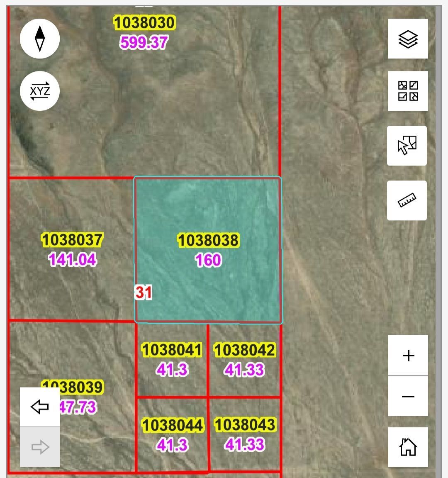Screen dimensions: 448x478
Task: Click the greyed next extent arrow
Action: pyautogui.click(x=40, y=447)
